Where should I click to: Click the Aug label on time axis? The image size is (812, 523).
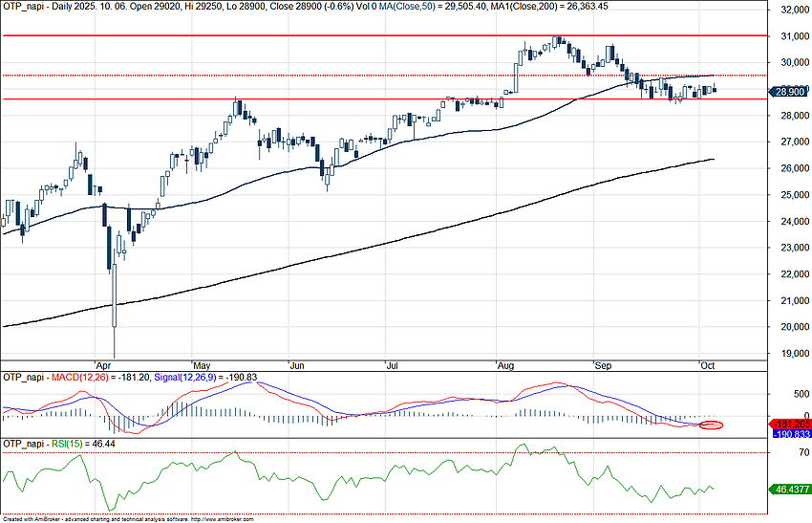pyautogui.click(x=503, y=365)
